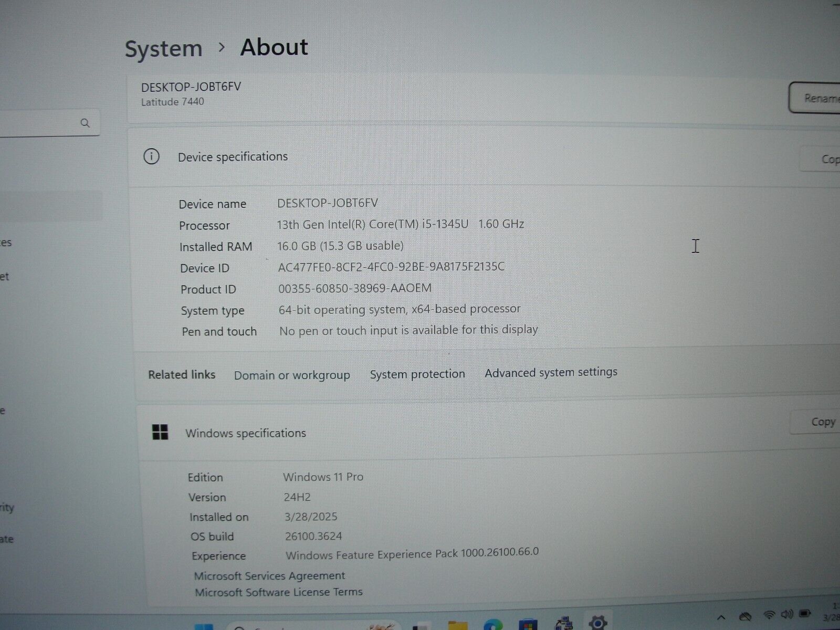The image size is (840, 630).
Task: Click the Pen and touch value text
Action: point(408,330)
